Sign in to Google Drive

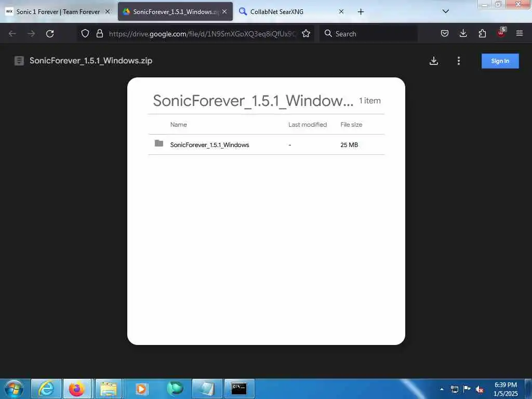click(x=500, y=61)
